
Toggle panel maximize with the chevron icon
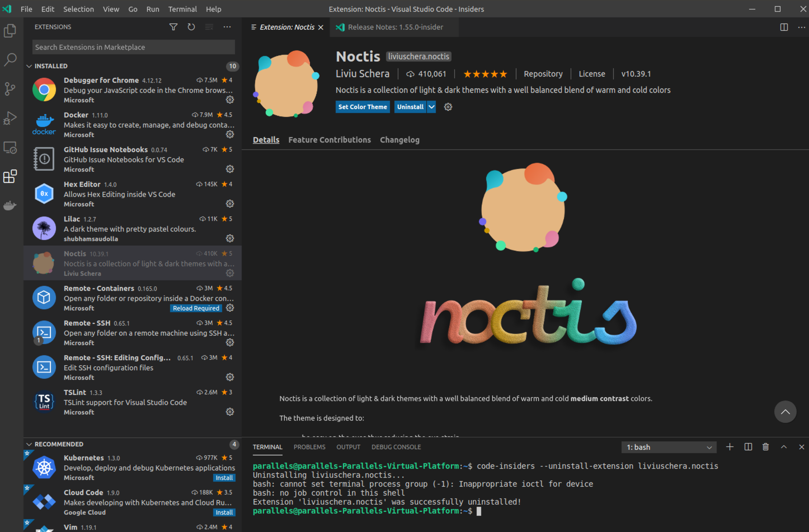[783, 447]
